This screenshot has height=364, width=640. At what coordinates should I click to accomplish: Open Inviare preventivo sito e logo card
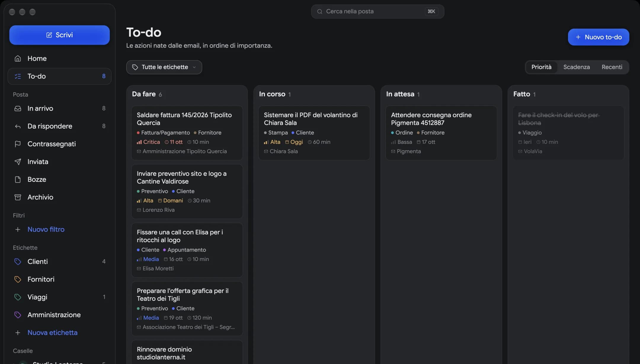(187, 191)
